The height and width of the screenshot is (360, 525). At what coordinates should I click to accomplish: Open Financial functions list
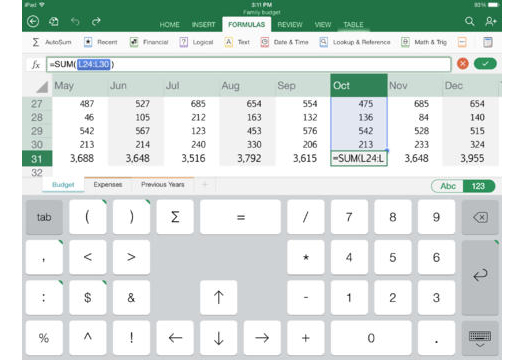tap(149, 42)
